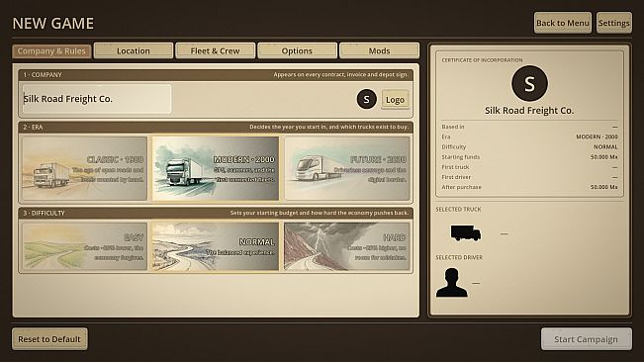Screen dimensions: 644x362
Task: Reset to Default settings
Action: coord(49,339)
